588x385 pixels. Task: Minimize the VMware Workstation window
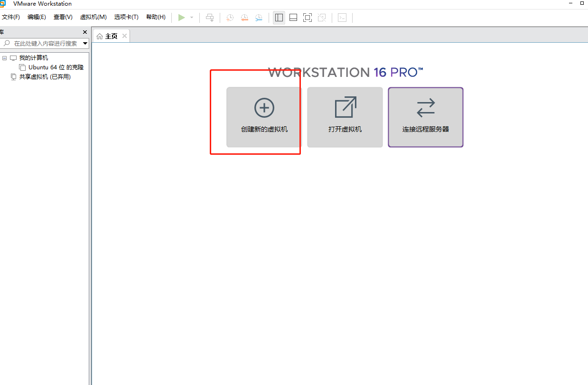570,3
